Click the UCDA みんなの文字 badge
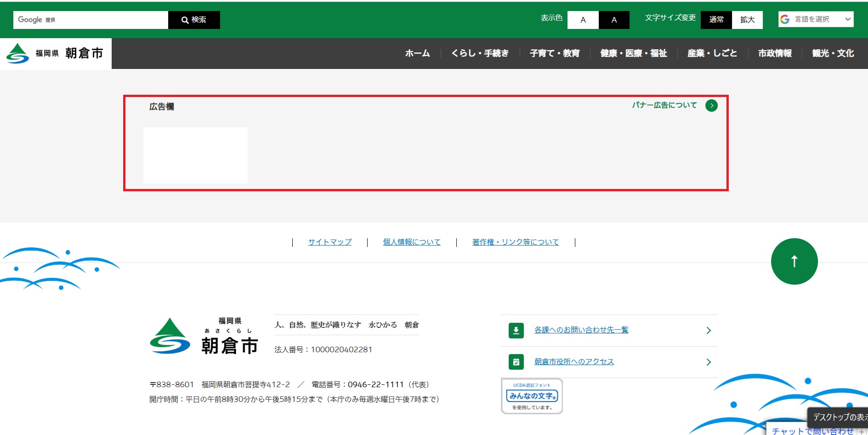The image size is (868, 435). pos(532,396)
